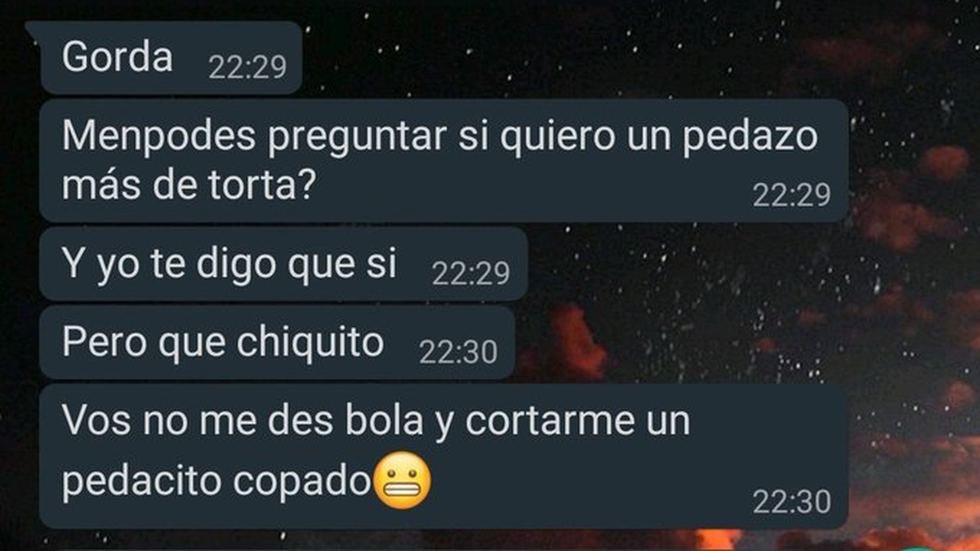Select the "Gorda" message bubble

click(x=171, y=59)
